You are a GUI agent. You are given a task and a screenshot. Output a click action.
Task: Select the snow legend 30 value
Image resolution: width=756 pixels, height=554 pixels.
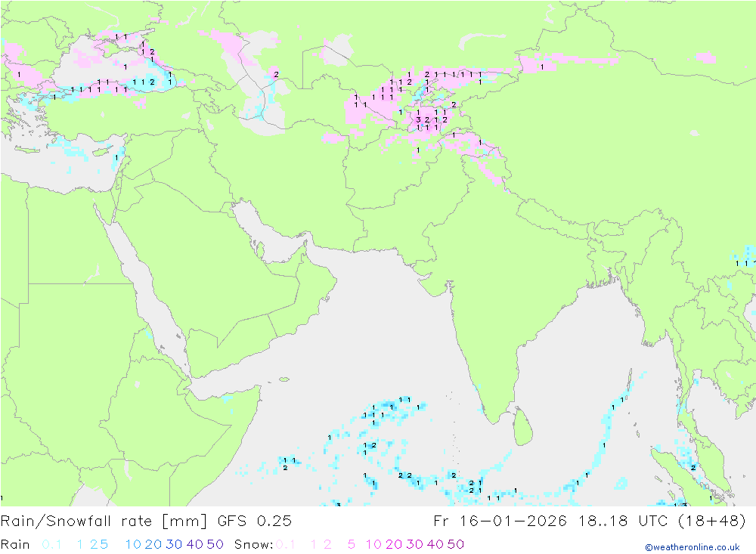click(x=414, y=544)
